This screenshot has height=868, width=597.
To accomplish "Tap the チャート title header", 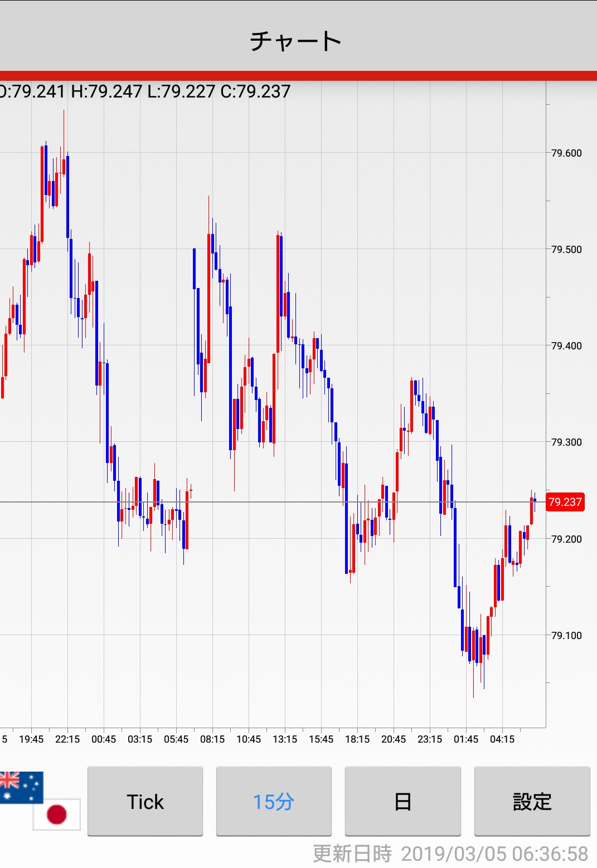I will coord(295,41).
